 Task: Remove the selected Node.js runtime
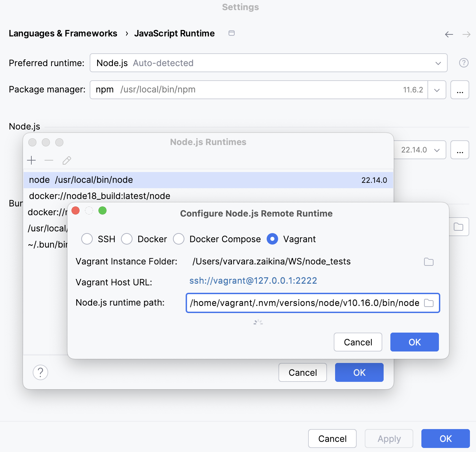pyautogui.click(x=49, y=160)
